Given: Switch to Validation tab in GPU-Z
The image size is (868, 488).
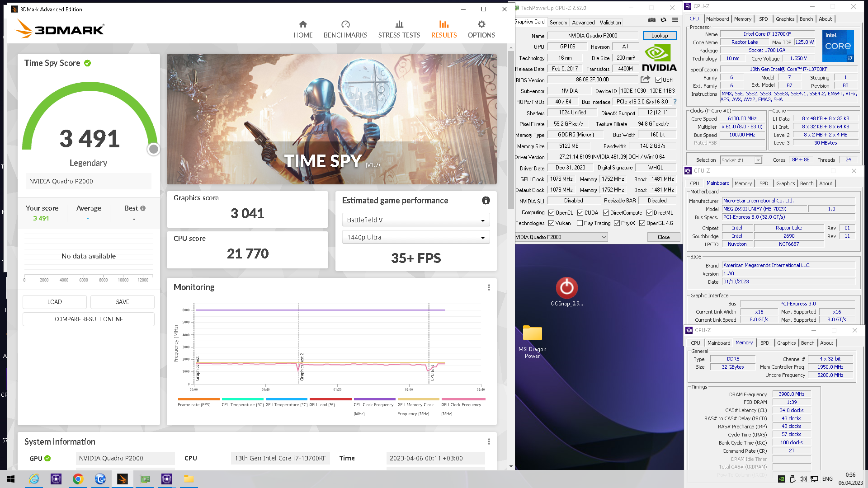Looking at the screenshot, I should click(610, 22).
